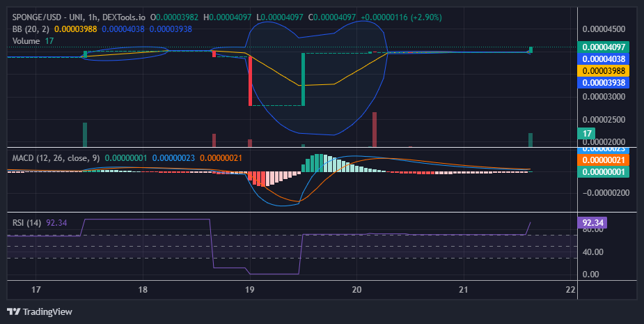This screenshot has height=324, width=644.
Task: Click the tall green recovery candle after 19
Action: click(x=303, y=79)
